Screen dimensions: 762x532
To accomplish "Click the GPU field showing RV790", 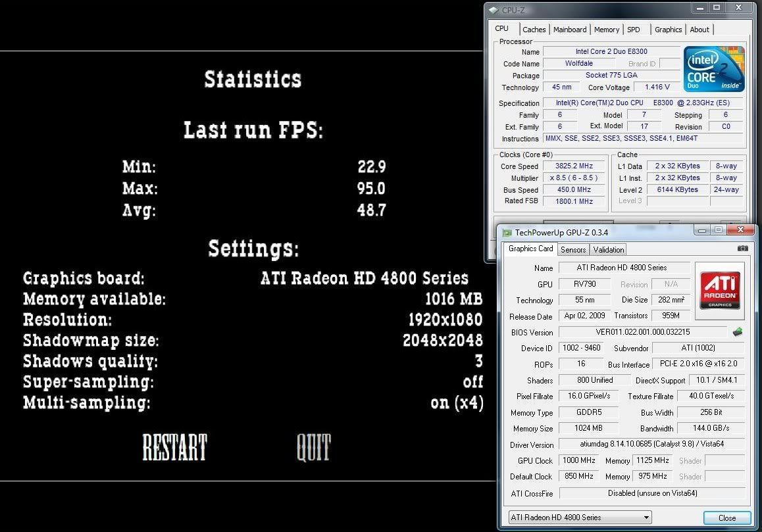I will coord(584,283).
